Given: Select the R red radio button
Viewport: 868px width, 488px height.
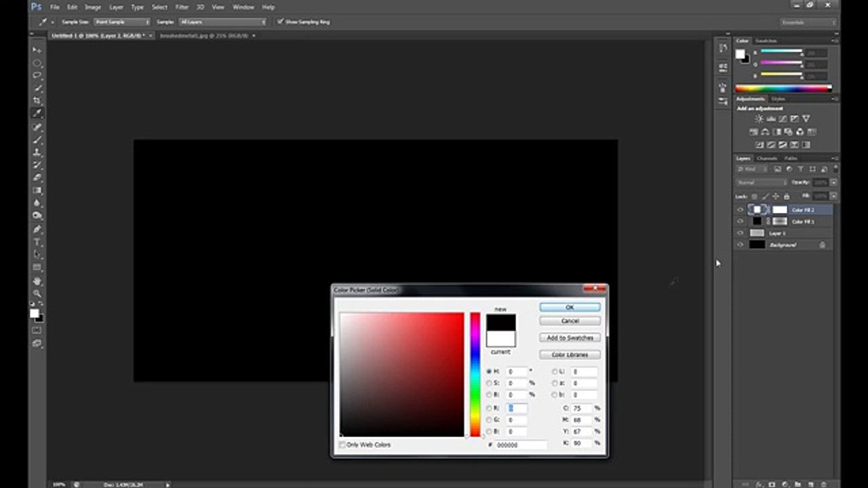Looking at the screenshot, I should pos(490,408).
